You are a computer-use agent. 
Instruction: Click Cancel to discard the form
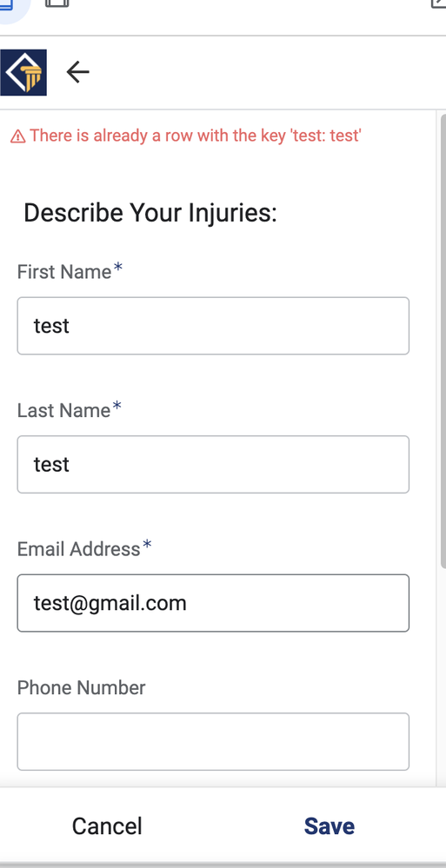[x=107, y=826]
